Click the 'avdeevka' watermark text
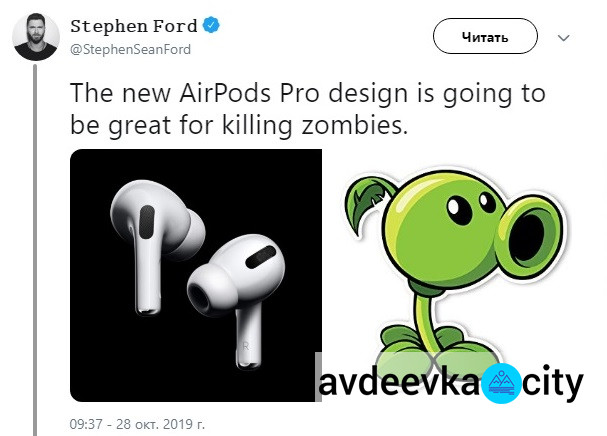This screenshot has height=436, width=607. pos(399,383)
